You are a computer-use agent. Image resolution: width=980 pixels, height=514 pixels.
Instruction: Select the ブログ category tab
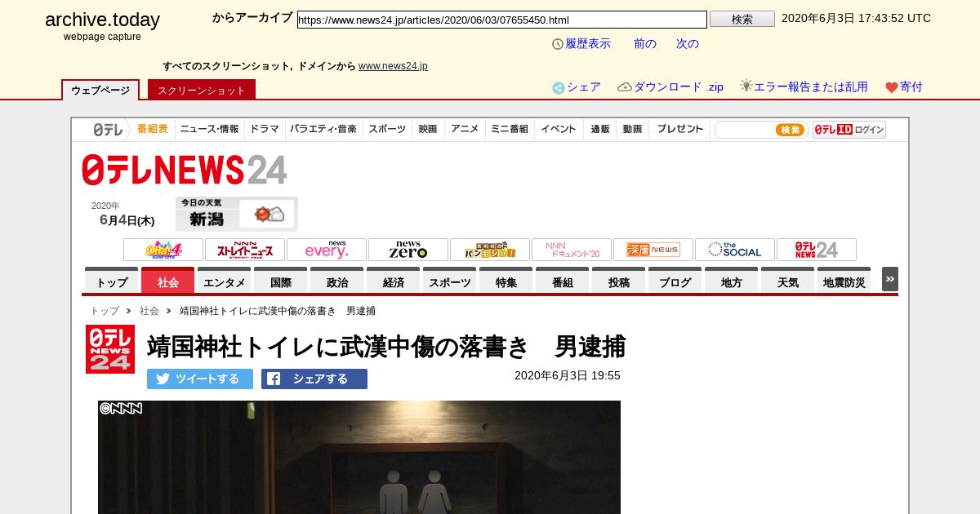tap(675, 281)
